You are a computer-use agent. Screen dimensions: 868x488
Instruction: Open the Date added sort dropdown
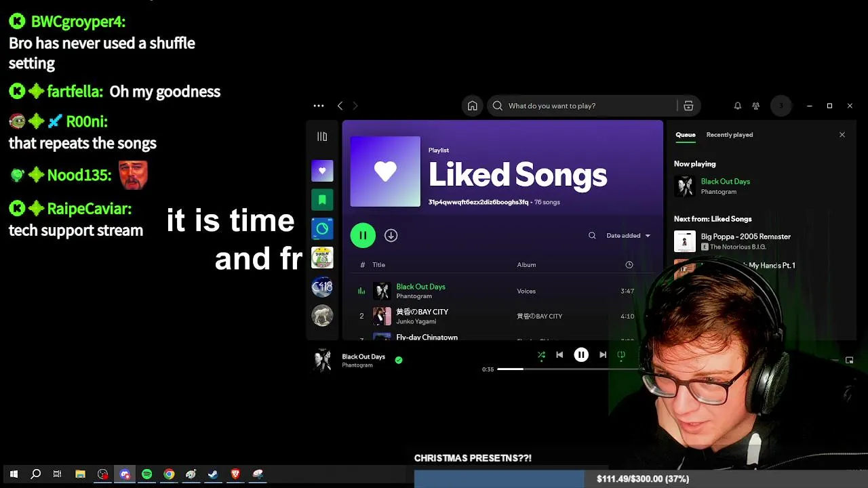[628, 235]
